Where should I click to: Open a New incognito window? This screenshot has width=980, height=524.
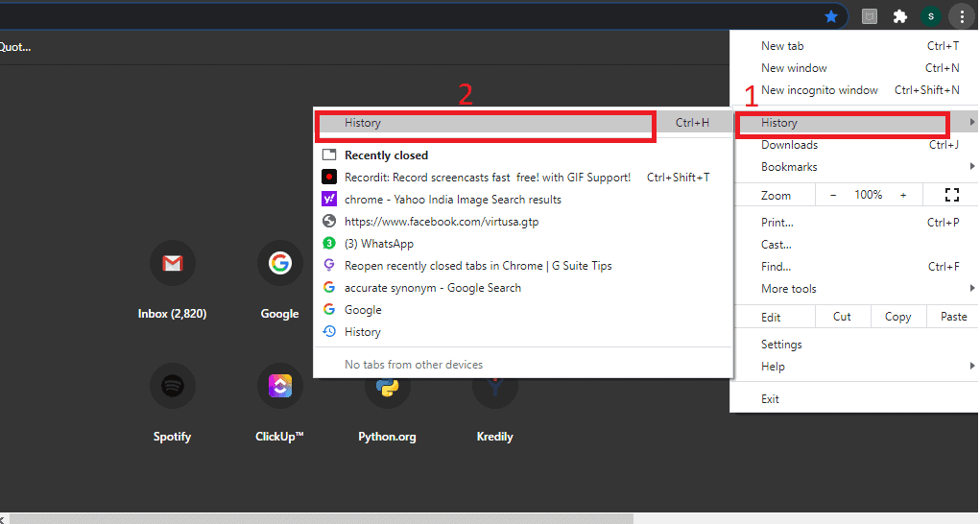coord(853,90)
